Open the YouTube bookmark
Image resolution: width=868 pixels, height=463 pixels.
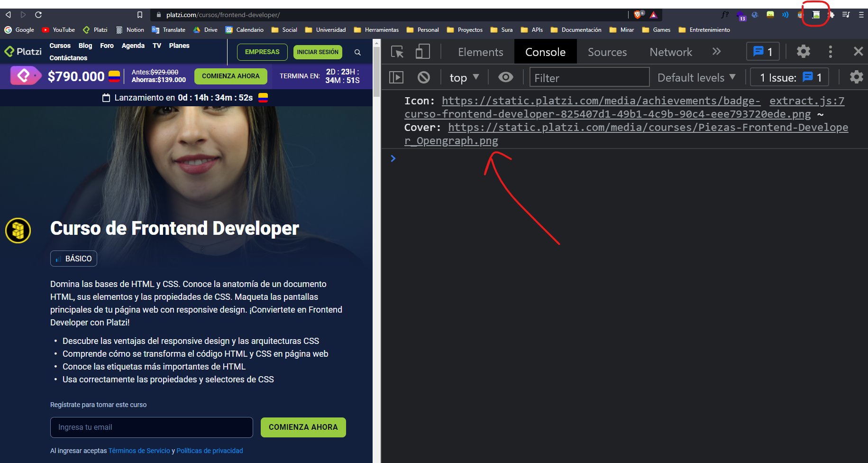pyautogui.click(x=58, y=29)
